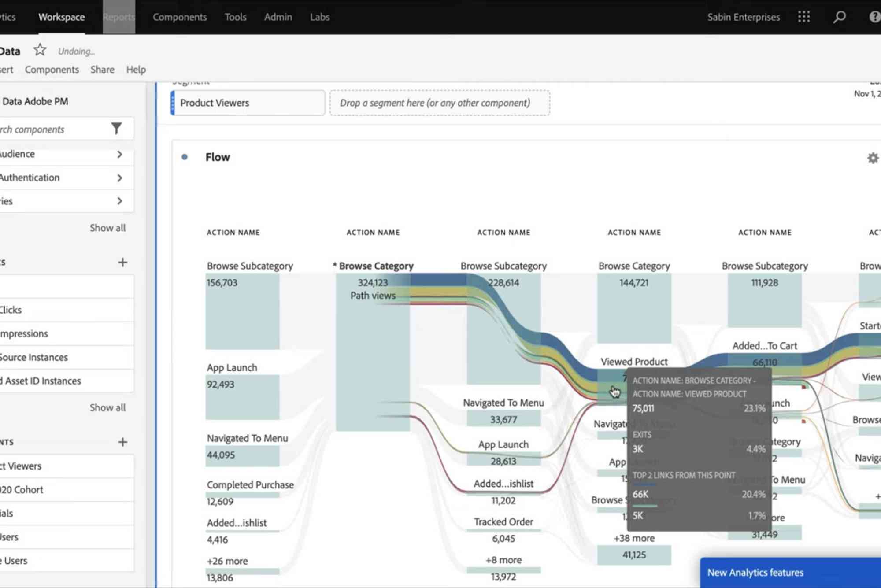The height and width of the screenshot is (588, 881).
Task: Add a new segment using the plus icon
Action: click(x=123, y=442)
